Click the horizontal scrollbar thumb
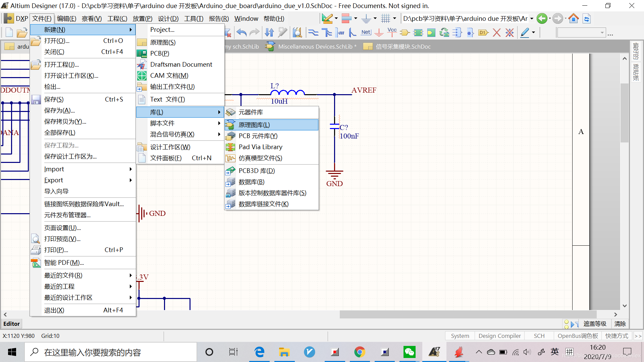Image resolution: width=644 pixels, height=362 pixels. [x=468, y=314]
